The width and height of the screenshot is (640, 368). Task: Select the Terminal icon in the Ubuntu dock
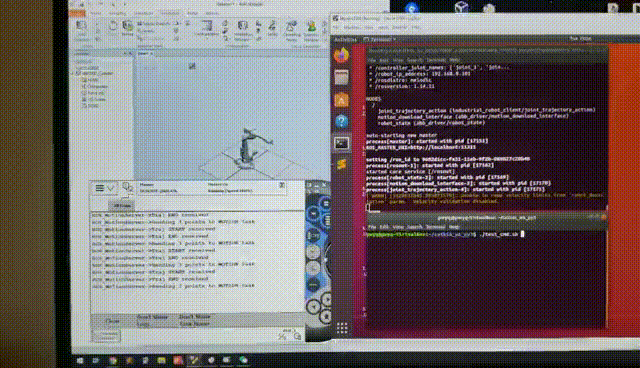pyautogui.click(x=341, y=143)
